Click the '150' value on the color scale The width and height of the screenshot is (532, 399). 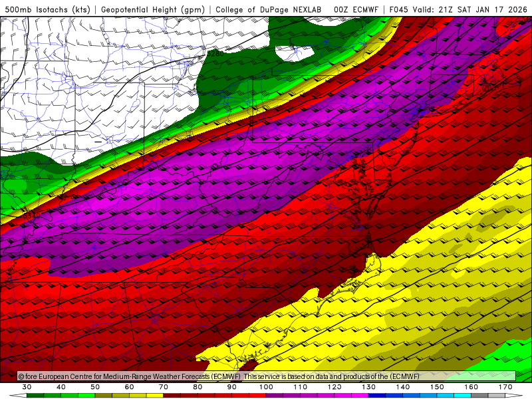(x=438, y=387)
